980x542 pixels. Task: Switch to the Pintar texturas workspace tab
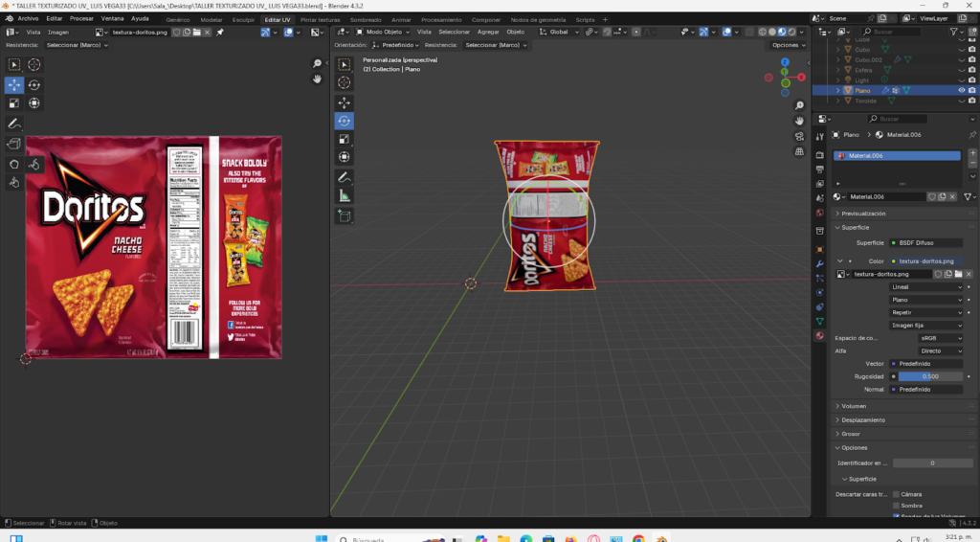click(x=320, y=20)
